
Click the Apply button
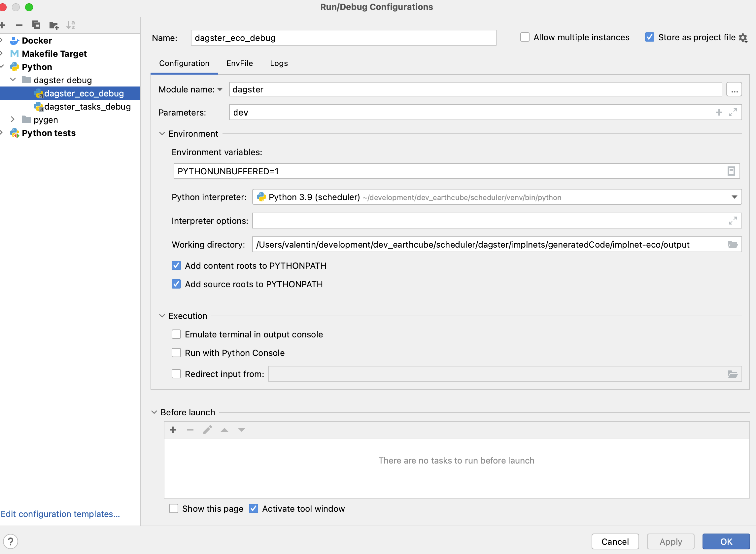click(671, 541)
